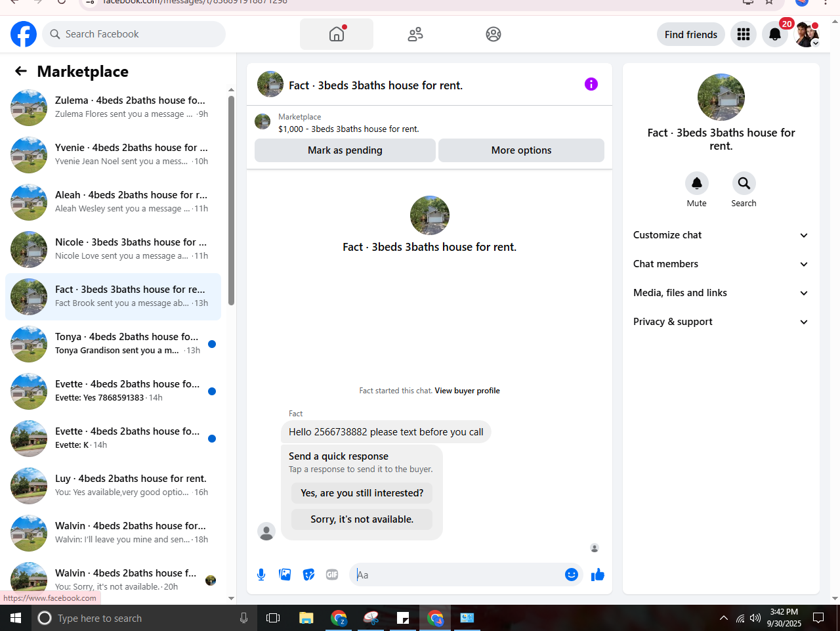Image resolution: width=840 pixels, height=631 pixels.
Task: Open account profile picture menu
Action: [x=807, y=34]
